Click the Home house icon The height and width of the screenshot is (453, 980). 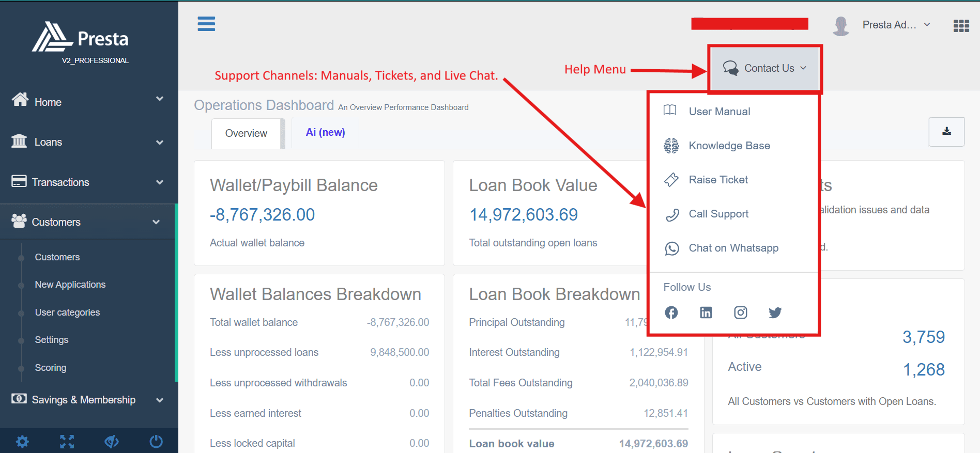(20, 99)
